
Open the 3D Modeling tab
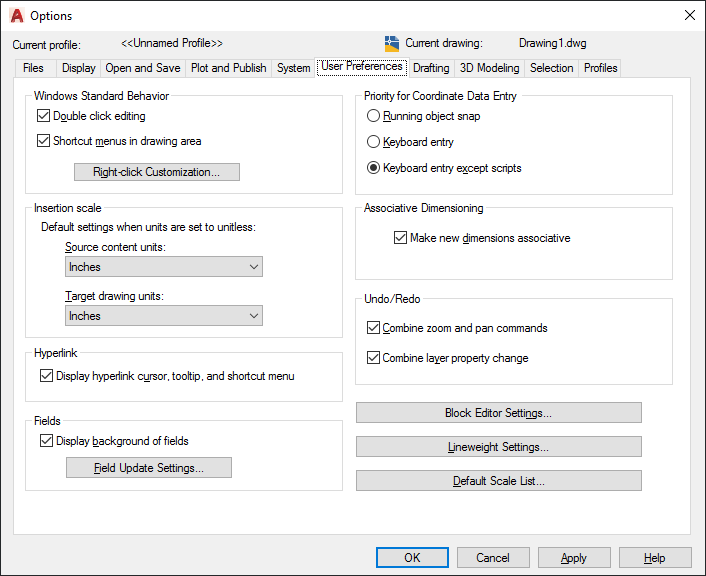tap(489, 68)
